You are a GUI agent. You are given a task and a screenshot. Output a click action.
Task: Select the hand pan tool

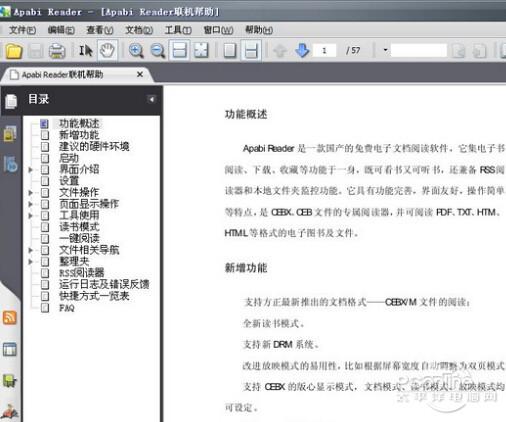pos(107,51)
